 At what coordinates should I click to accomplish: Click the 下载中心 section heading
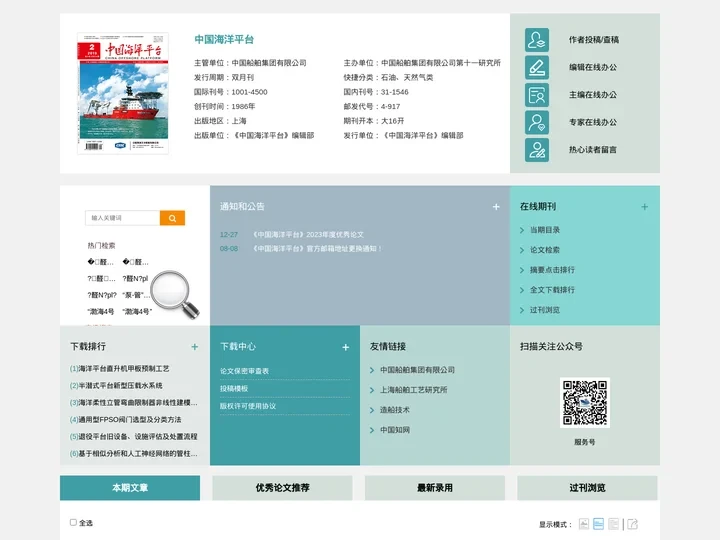[x=238, y=347]
